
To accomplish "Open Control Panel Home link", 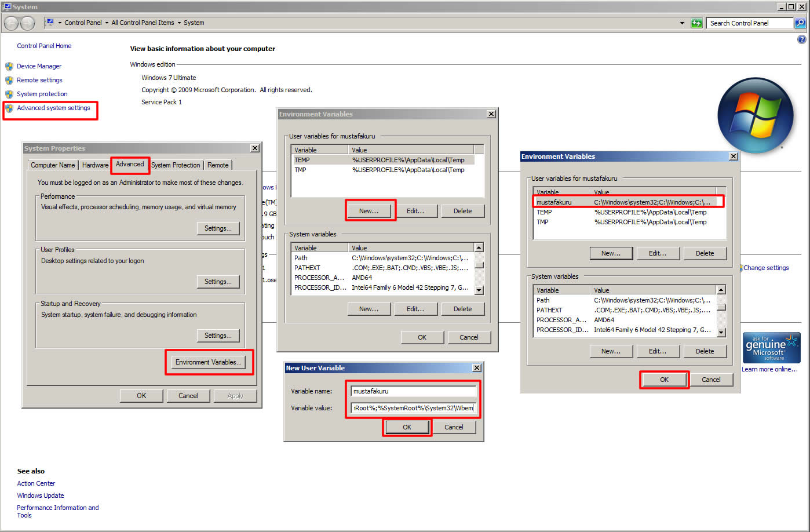I will (x=44, y=46).
